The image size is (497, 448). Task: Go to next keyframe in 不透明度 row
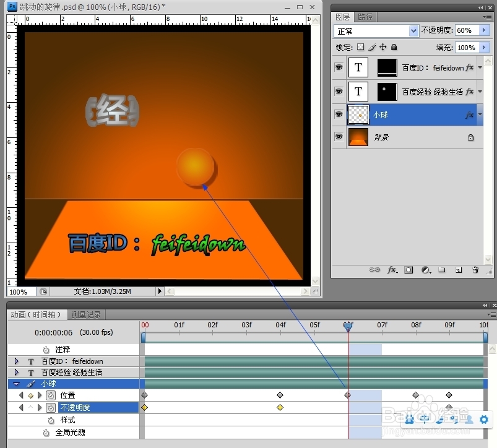point(40,407)
